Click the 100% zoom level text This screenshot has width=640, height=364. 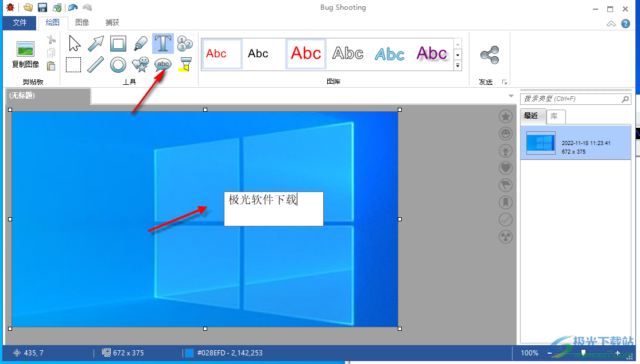(529, 353)
